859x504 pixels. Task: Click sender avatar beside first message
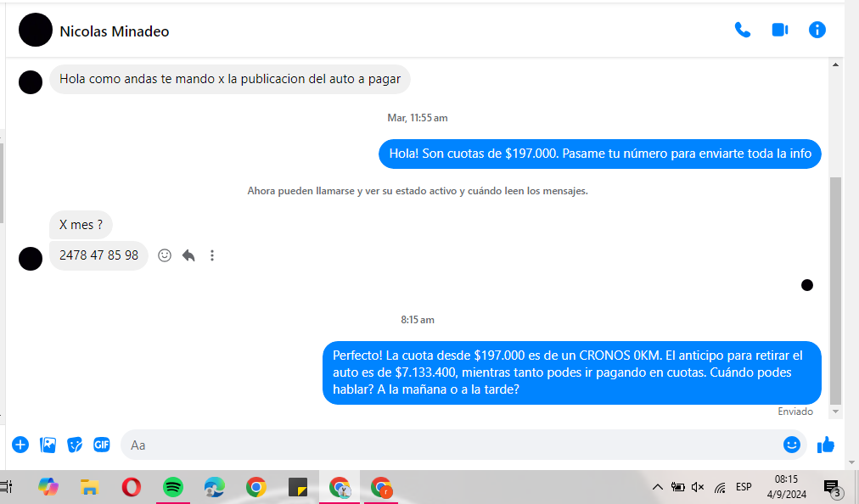tap(31, 82)
